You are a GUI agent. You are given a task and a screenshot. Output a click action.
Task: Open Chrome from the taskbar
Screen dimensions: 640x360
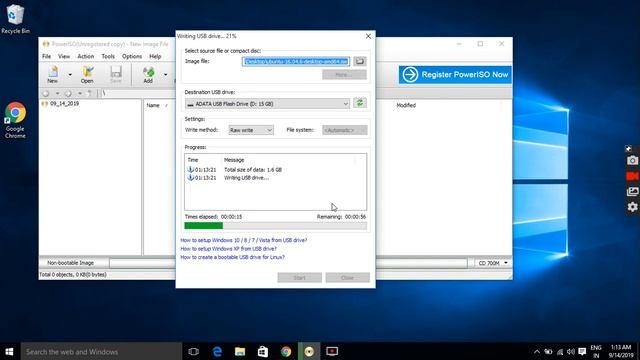pyautogui.click(x=286, y=351)
